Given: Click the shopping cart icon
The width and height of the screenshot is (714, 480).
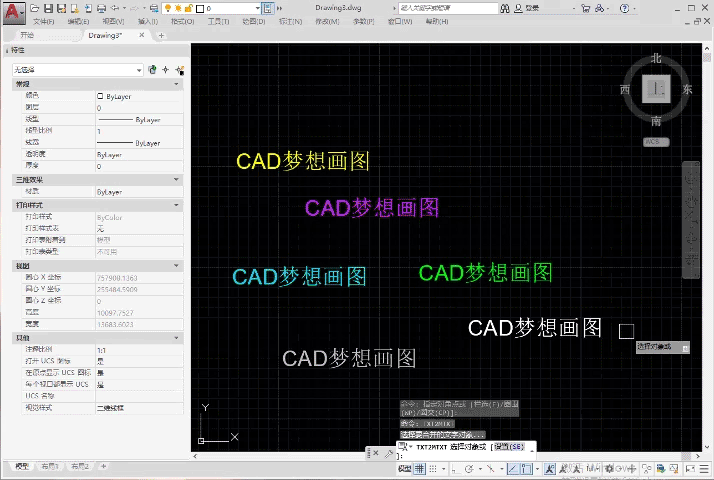Looking at the screenshot, I should point(586,8).
